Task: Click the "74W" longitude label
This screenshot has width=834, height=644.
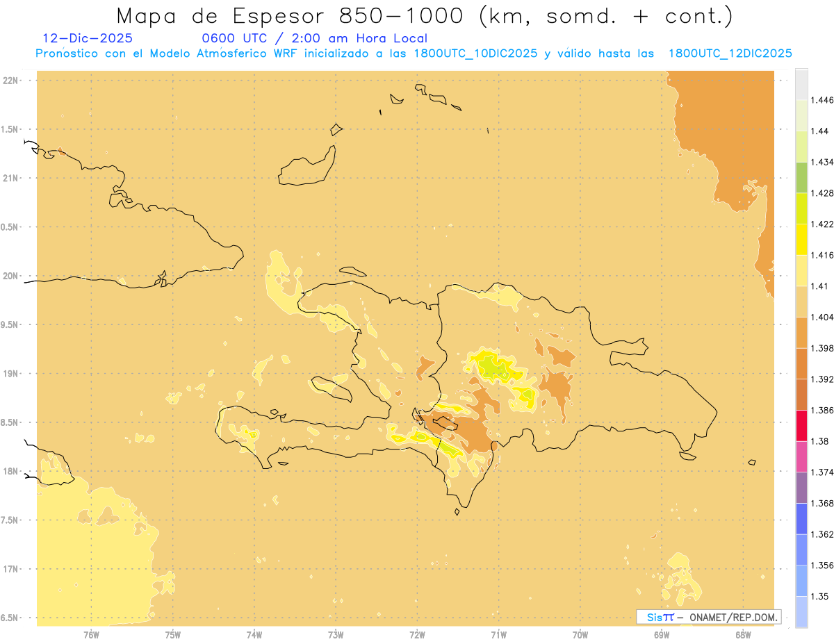Action: (254, 636)
